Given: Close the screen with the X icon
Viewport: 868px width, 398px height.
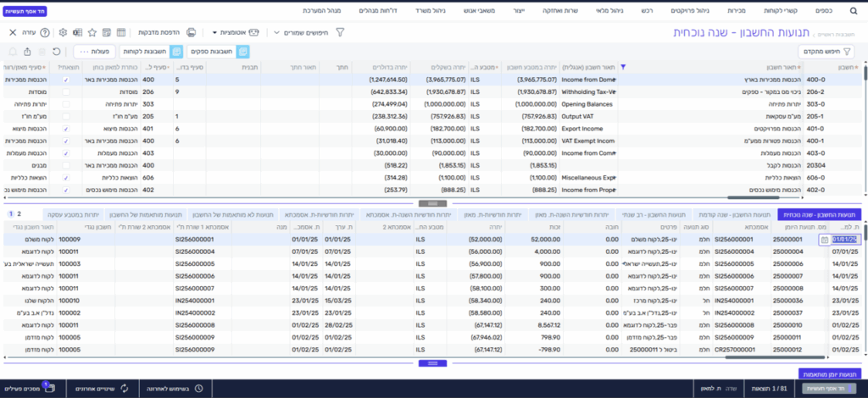Looking at the screenshot, I should (x=13, y=33).
